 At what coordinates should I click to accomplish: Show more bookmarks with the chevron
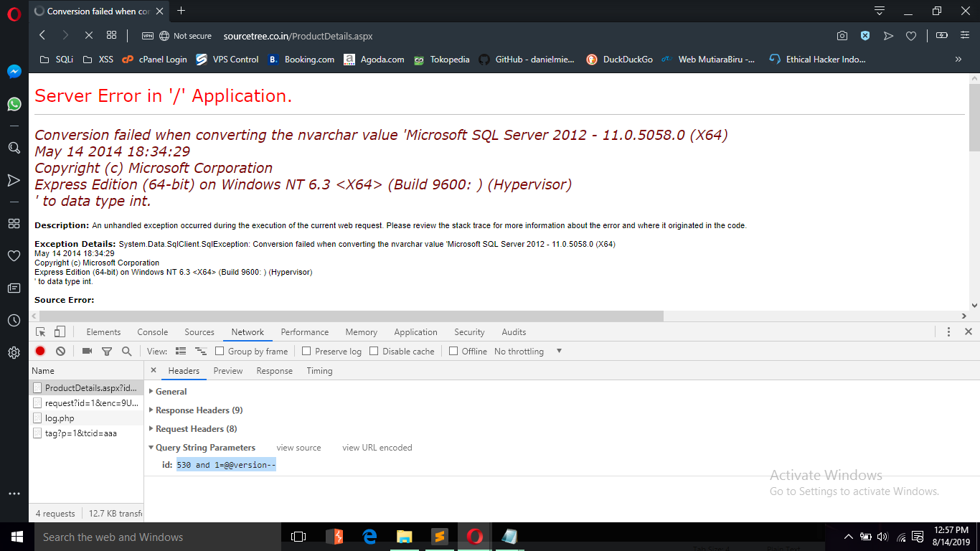[x=958, y=60]
